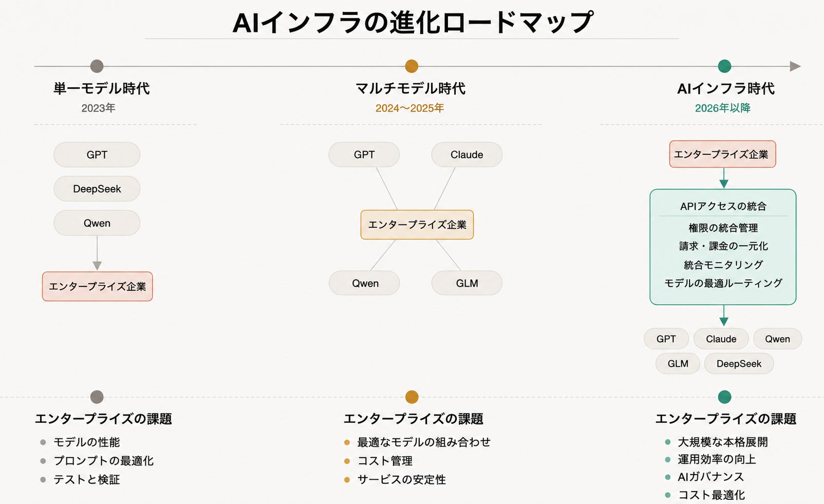Select the Claude pill in the マルチモデル時代 diagram
Screen dimensions: 824x504
coord(466,155)
